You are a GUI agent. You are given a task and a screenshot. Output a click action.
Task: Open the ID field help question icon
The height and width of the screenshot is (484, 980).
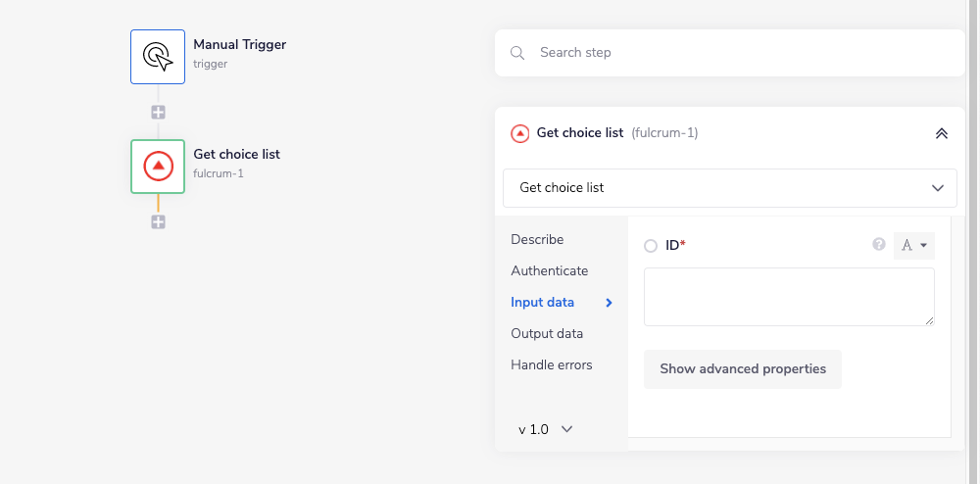[879, 245]
